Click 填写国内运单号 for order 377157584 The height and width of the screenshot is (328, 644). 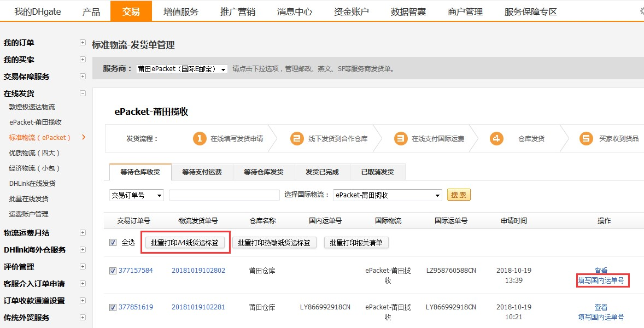(x=602, y=280)
